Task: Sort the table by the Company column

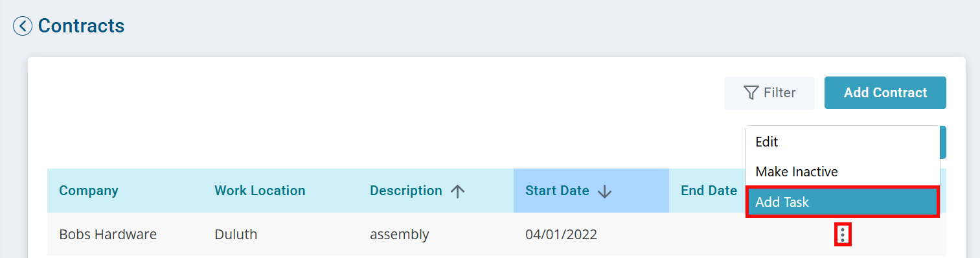Action: tap(89, 191)
